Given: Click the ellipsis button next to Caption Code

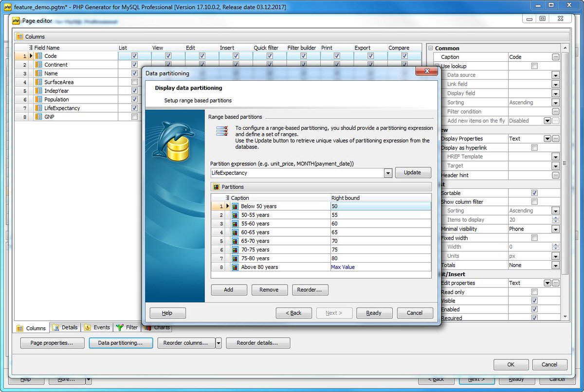Looking at the screenshot, I should coord(555,57).
